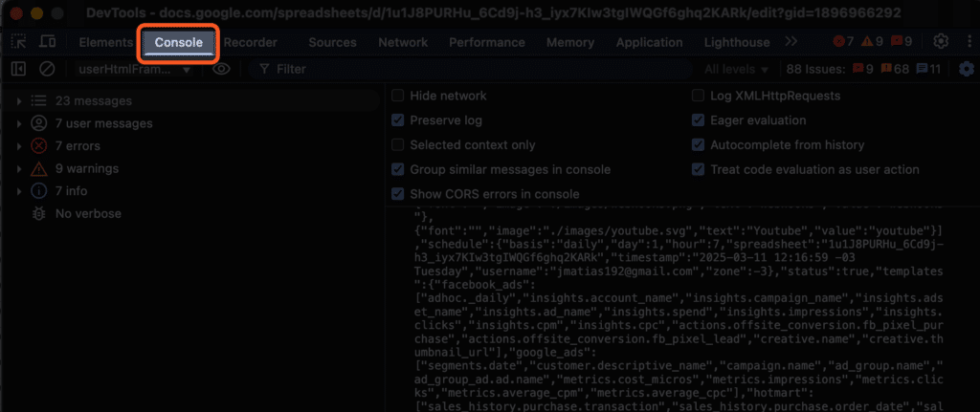Open the Lighthouse tab
Viewport: 980px width, 412px height.
736,42
